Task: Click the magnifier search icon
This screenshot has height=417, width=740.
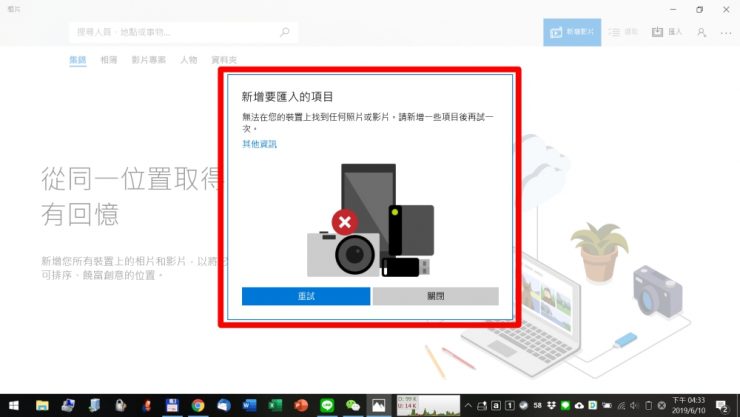Action: 285,32
